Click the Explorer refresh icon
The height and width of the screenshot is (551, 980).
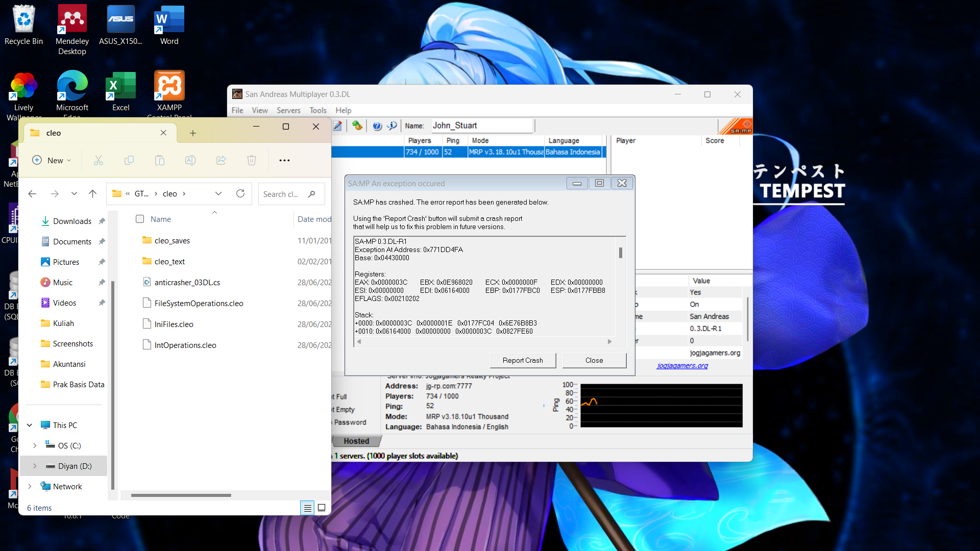240,193
